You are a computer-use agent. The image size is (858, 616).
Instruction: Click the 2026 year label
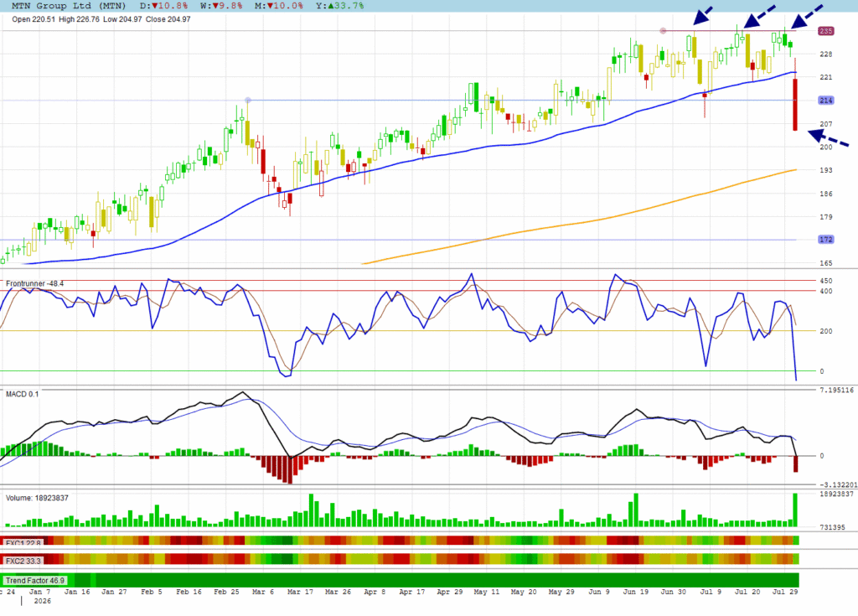pos(42,601)
